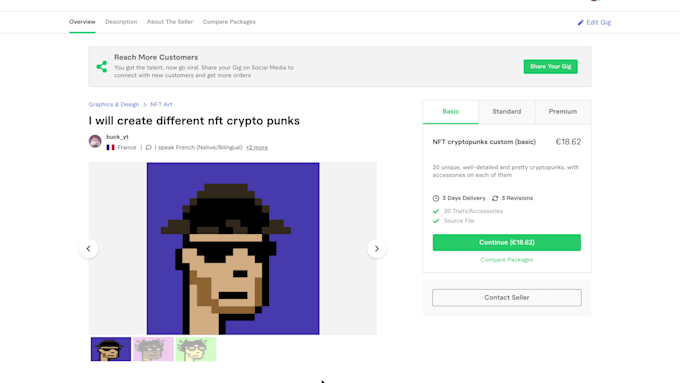
Task: Open the Compare Packages link under Continue
Action: 507,260
